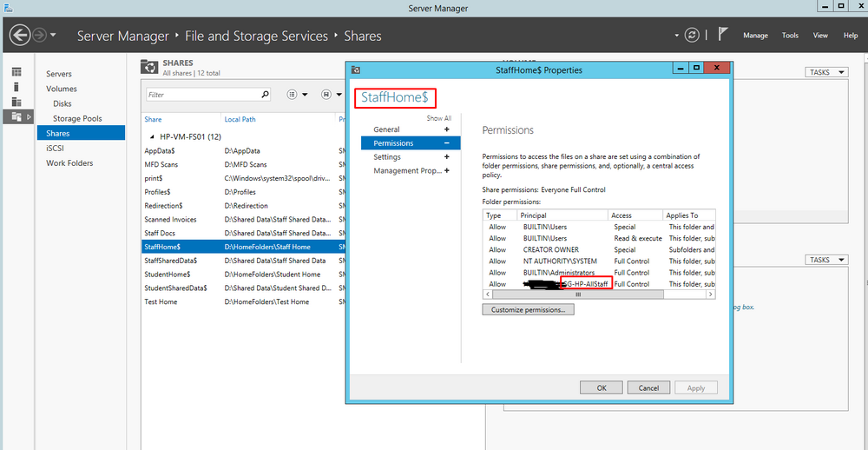Viewport: 868px width, 450px height.
Task: Select the StaffSharedData$ share row
Action: [244, 261]
